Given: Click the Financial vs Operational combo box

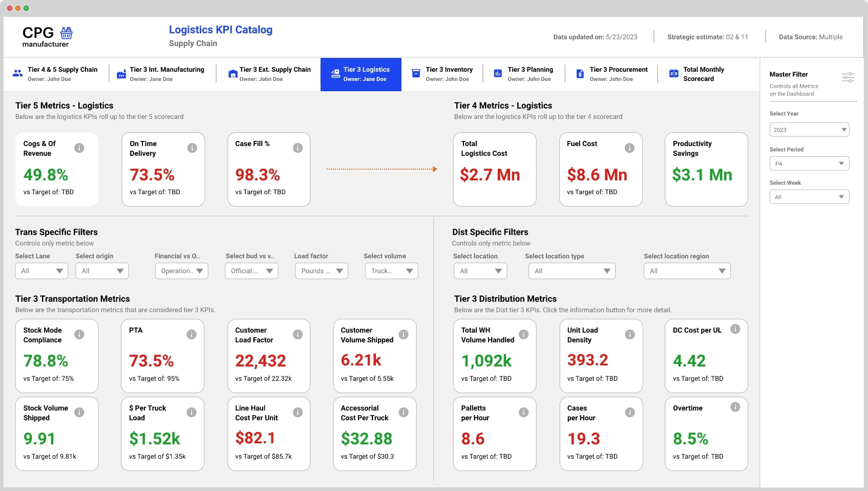Looking at the screenshot, I should click(181, 271).
